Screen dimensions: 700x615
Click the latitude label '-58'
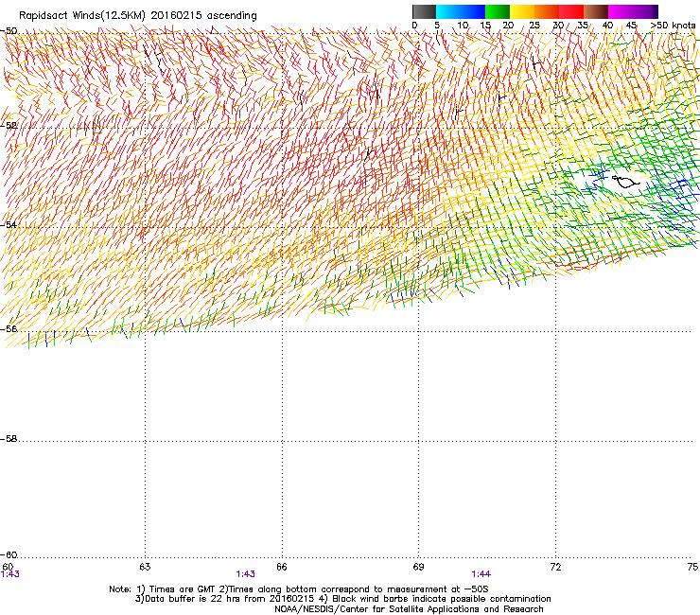(x=9, y=439)
